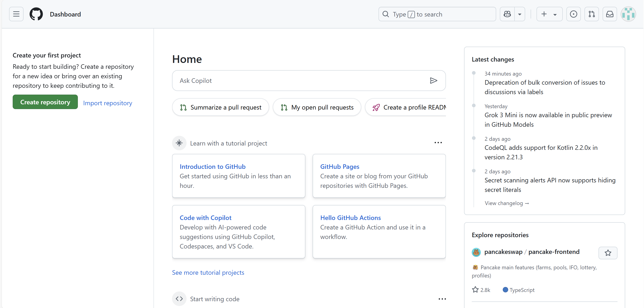Open the hamburger navigation menu
This screenshot has height=308, width=644.
click(x=16, y=14)
